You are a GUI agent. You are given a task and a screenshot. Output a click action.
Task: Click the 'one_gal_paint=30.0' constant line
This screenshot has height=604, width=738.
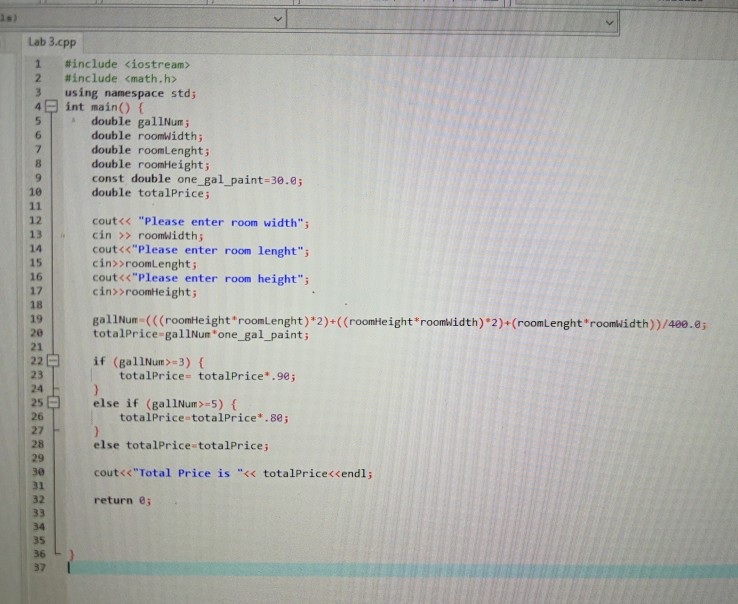[x=197, y=179]
